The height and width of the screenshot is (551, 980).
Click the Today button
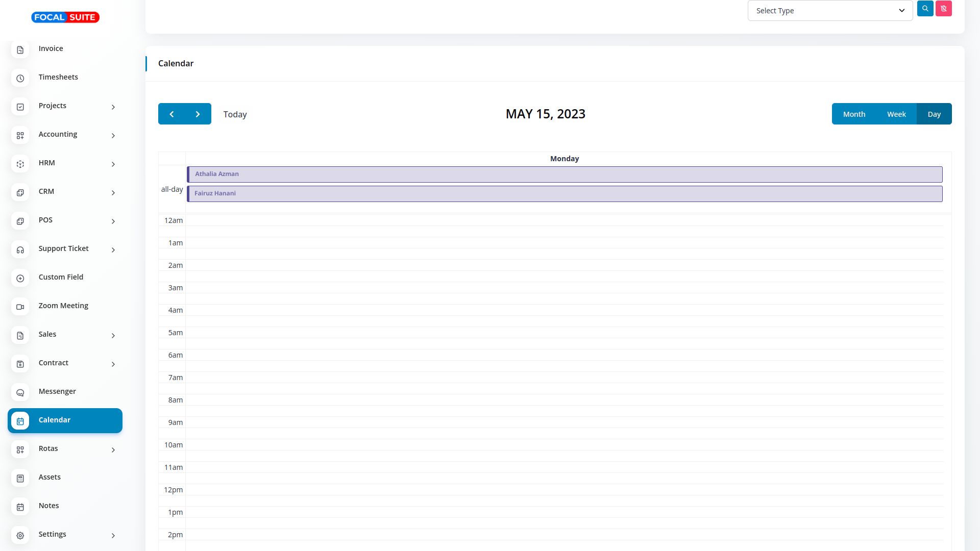pyautogui.click(x=235, y=114)
